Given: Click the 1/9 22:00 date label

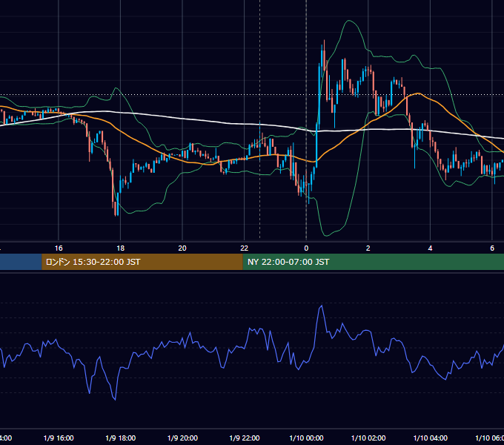Looking at the screenshot, I should (245, 438).
